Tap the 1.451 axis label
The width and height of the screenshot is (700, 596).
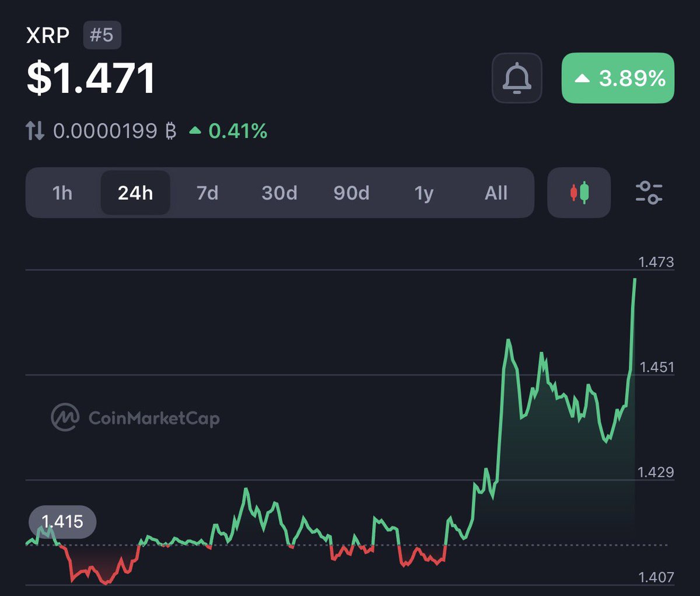[657, 367]
